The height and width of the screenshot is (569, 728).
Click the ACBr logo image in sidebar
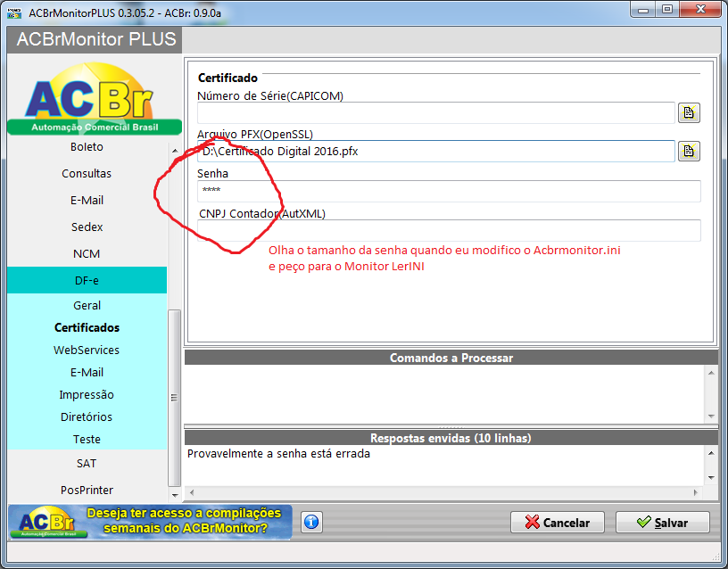pos(95,98)
